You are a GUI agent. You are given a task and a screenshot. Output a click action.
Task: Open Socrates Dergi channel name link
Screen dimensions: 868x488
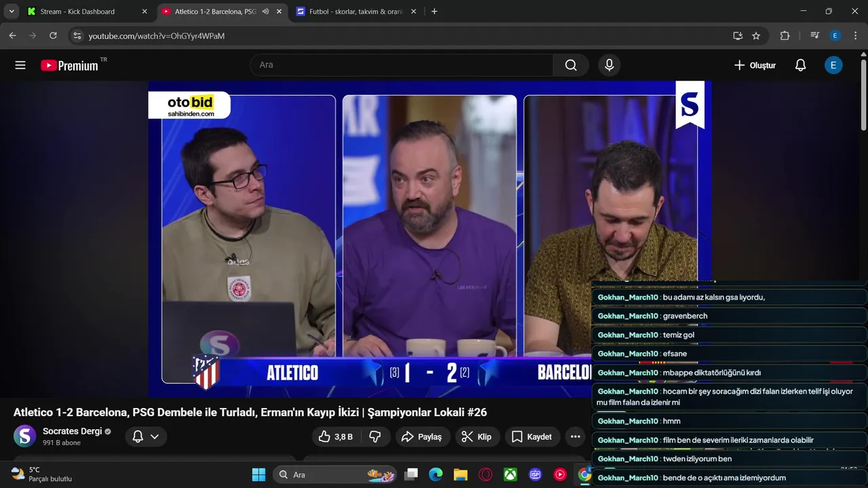point(72,431)
